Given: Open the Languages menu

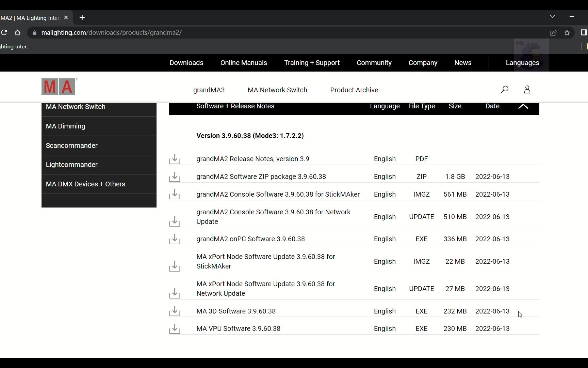Looking at the screenshot, I should click(x=522, y=63).
